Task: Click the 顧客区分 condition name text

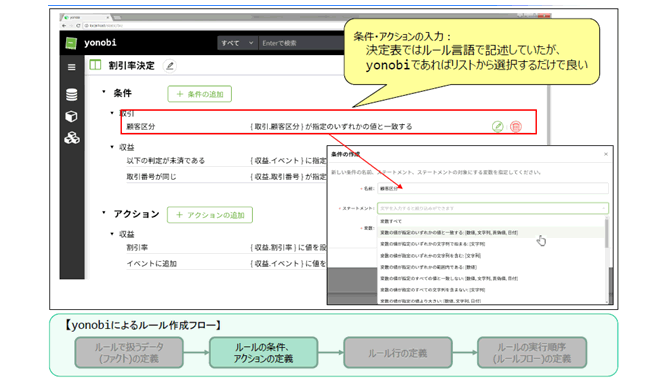Action: 141,126
